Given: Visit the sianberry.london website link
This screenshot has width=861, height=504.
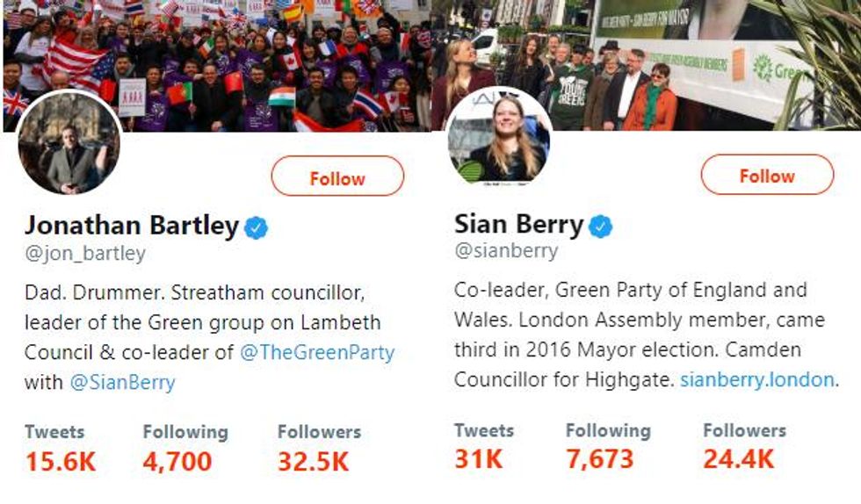Looking at the screenshot, I should (757, 379).
